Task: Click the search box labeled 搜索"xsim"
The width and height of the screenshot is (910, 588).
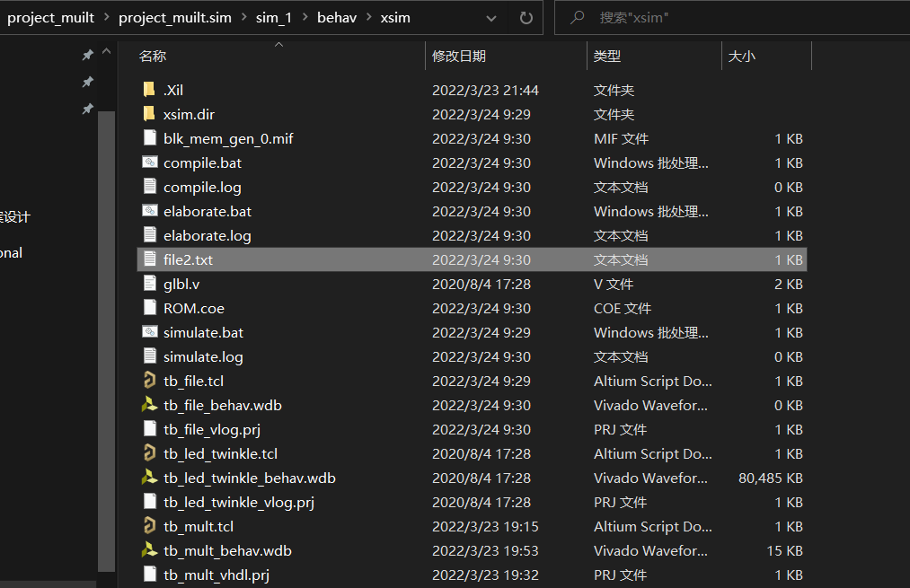Action: point(701,17)
